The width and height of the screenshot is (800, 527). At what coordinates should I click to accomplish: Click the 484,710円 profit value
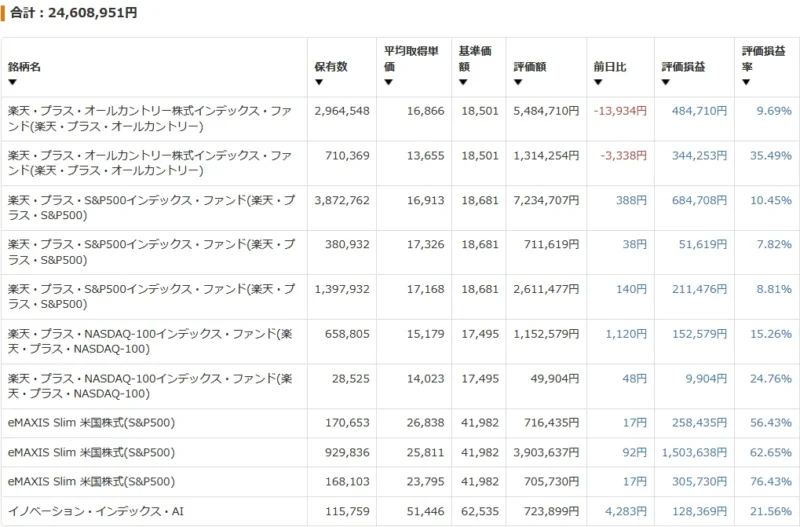point(699,111)
